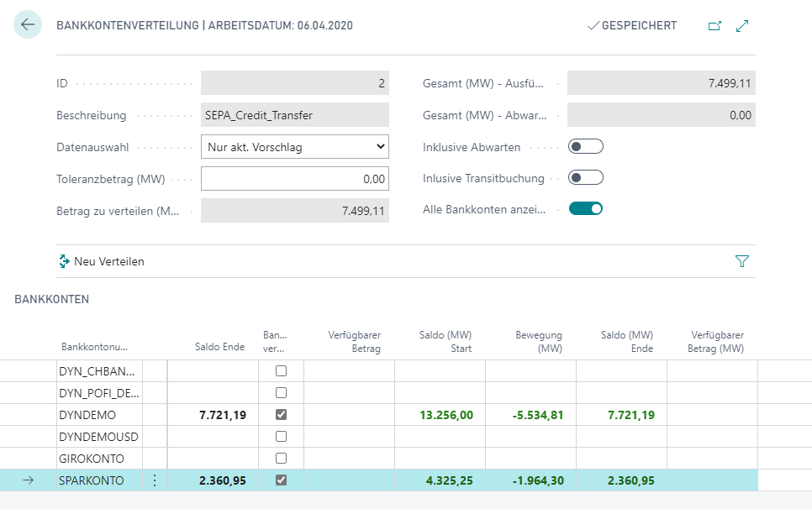Open the Datenauswahl dropdown

pos(295,147)
